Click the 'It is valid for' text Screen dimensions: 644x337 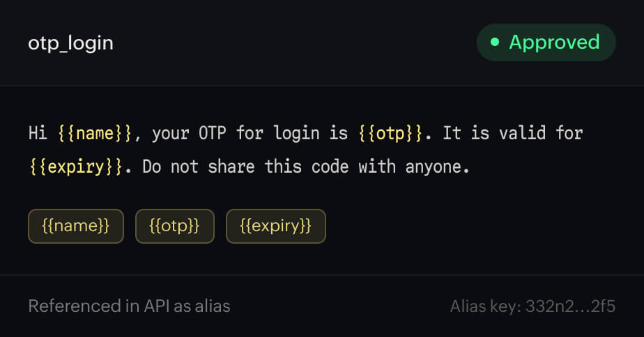(513, 134)
